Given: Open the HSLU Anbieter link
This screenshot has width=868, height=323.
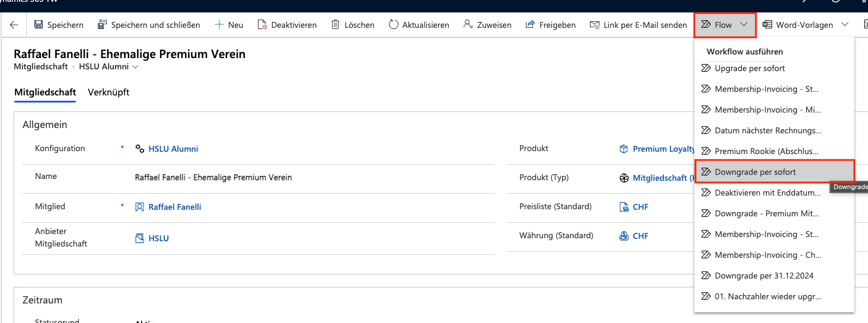Looking at the screenshot, I should [158, 238].
